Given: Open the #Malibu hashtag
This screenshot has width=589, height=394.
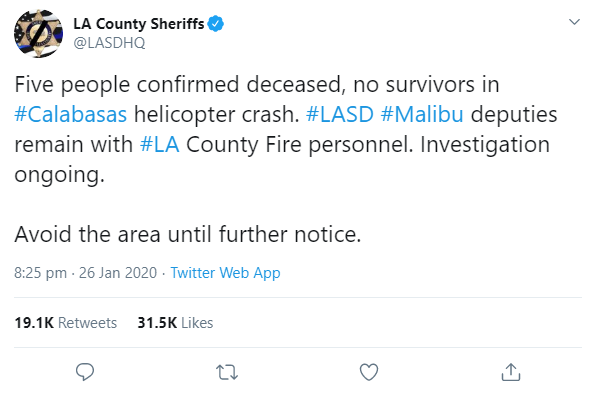Looking at the screenshot, I should 422,114.
